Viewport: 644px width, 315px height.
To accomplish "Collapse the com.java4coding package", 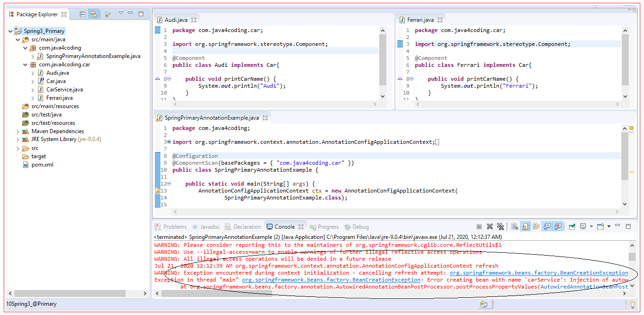I will click(x=26, y=48).
